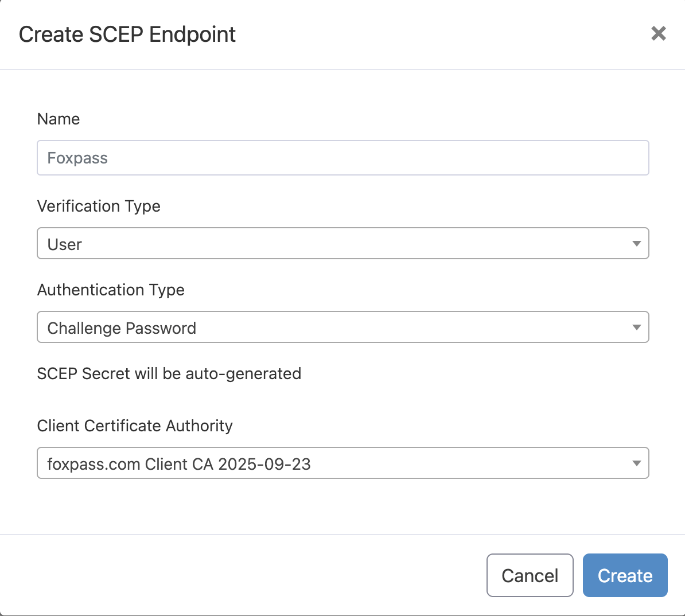Click the Cancel button
Screen dimensions: 685x616
(530, 575)
